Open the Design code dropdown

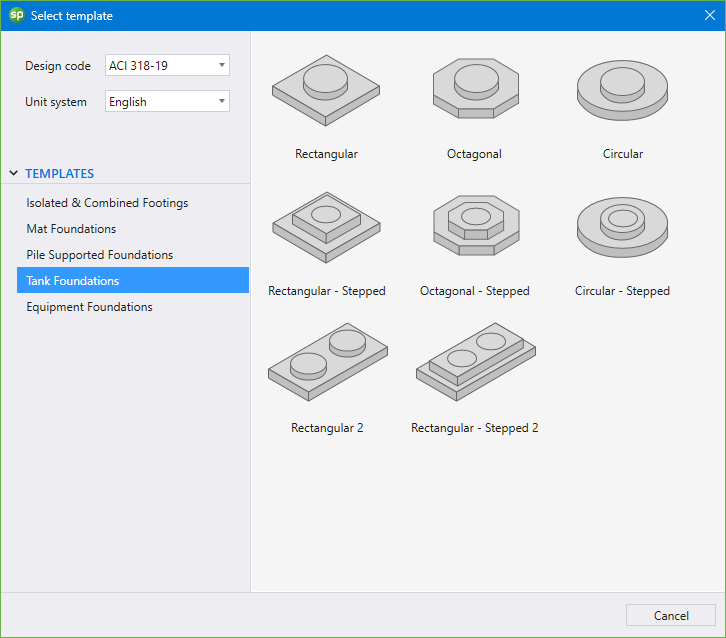pos(167,66)
